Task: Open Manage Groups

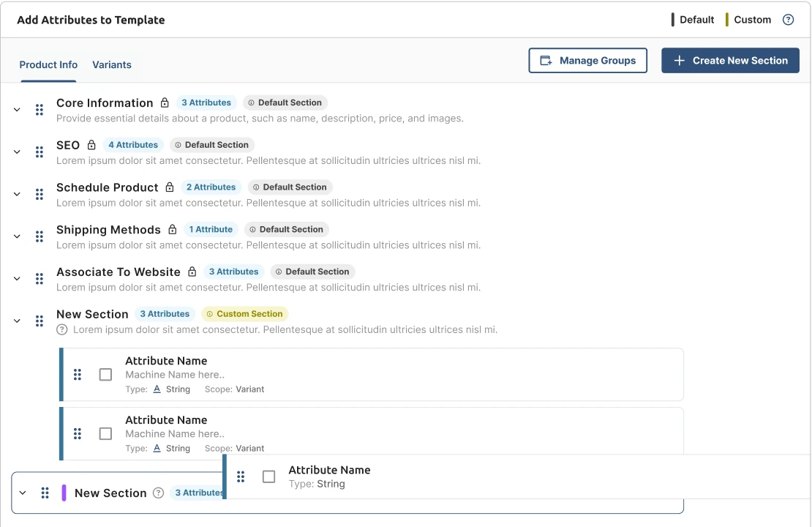Action: pos(587,61)
